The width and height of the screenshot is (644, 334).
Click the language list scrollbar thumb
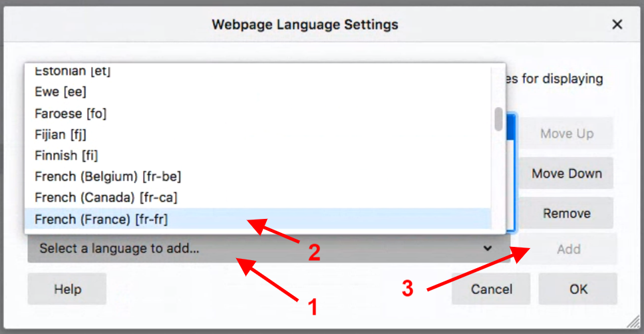click(x=498, y=120)
